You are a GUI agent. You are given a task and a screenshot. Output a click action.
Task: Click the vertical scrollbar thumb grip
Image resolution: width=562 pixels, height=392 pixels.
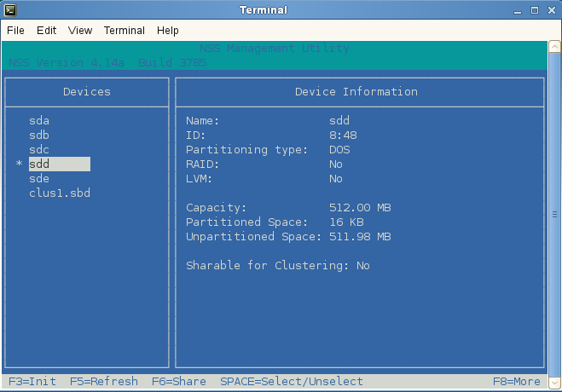pyautogui.click(x=554, y=215)
